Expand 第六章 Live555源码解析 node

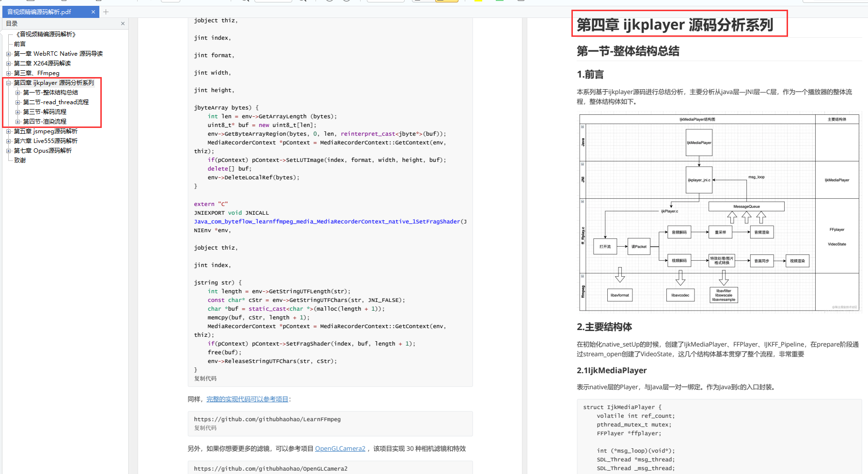click(x=8, y=141)
